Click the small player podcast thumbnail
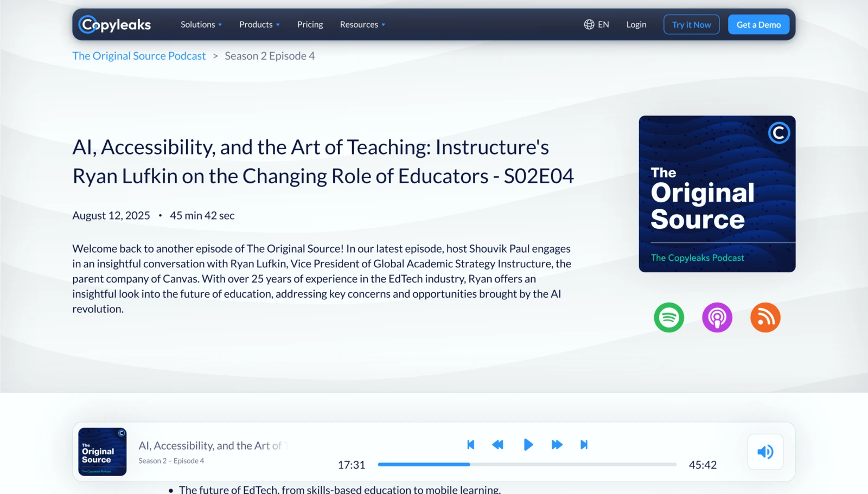This screenshot has width=868, height=494. [103, 452]
